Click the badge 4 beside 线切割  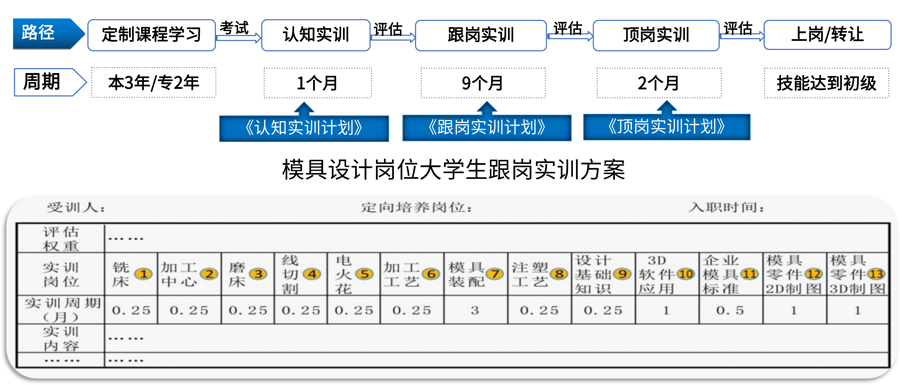(x=312, y=274)
